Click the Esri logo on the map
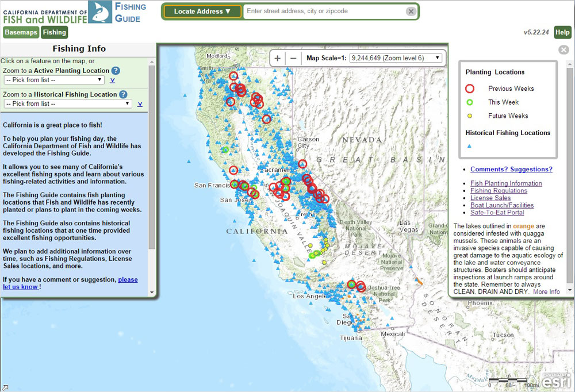 point(556,381)
